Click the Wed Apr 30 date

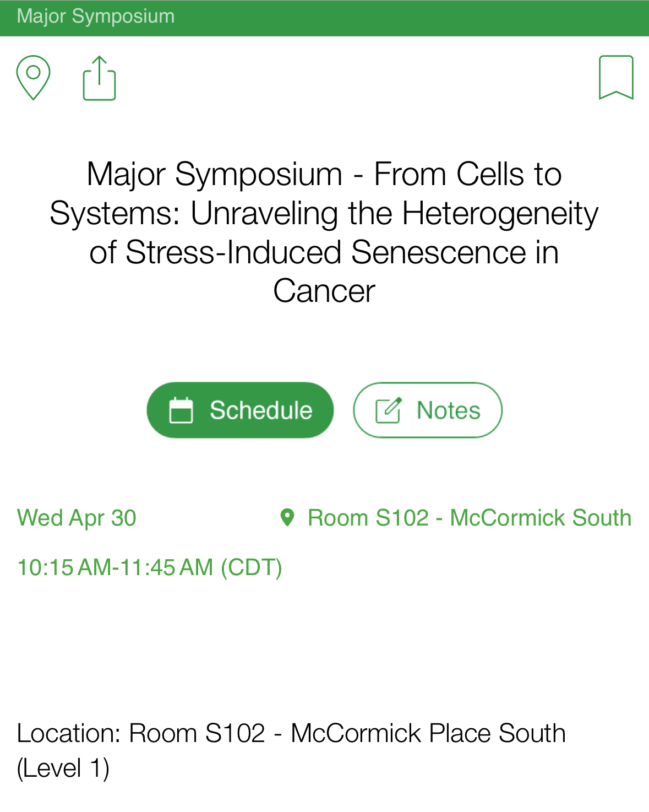pyautogui.click(x=77, y=518)
